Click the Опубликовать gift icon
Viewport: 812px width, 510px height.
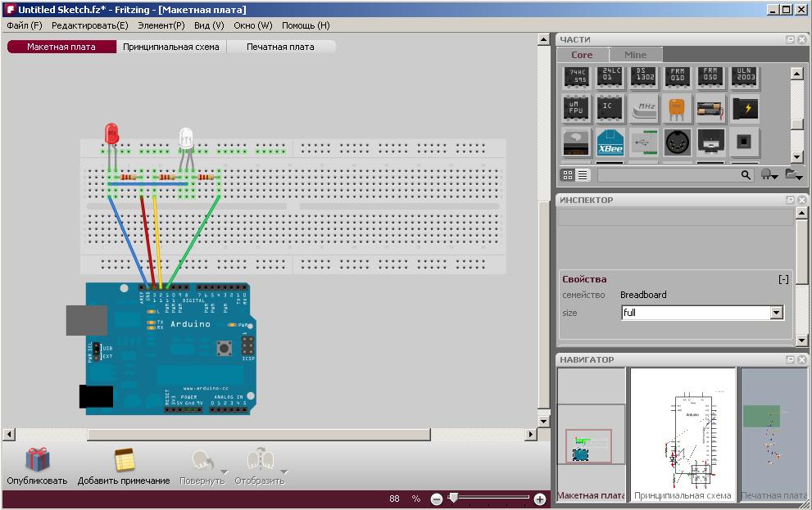(x=36, y=458)
